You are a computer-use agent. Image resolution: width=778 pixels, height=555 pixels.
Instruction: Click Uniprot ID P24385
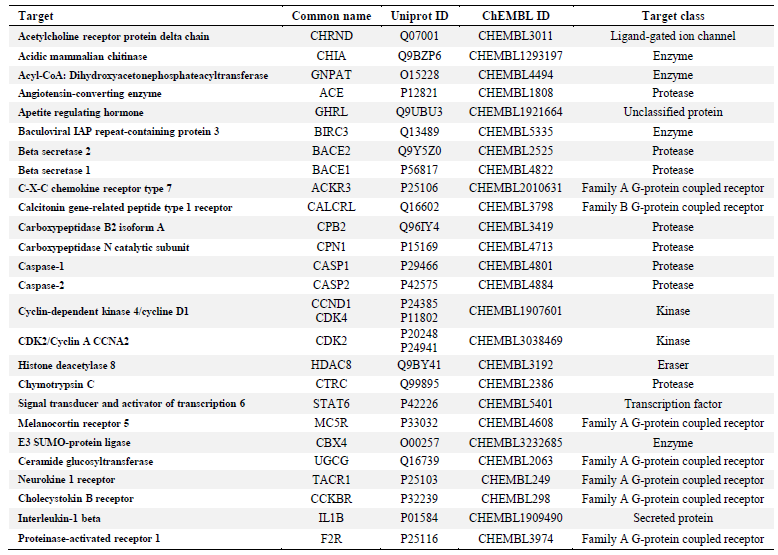tap(419, 304)
